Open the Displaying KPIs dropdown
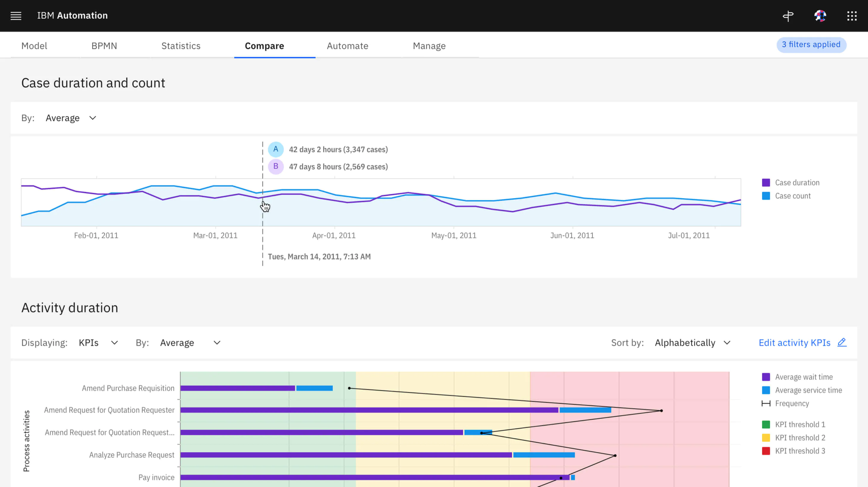Screen dimensions: 868x487 pos(98,343)
